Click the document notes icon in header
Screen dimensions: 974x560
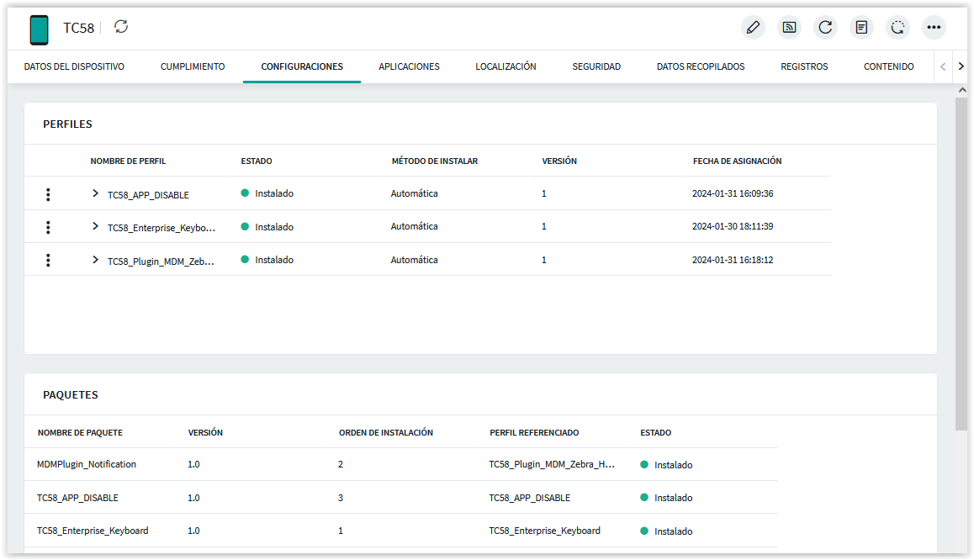click(861, 28)
